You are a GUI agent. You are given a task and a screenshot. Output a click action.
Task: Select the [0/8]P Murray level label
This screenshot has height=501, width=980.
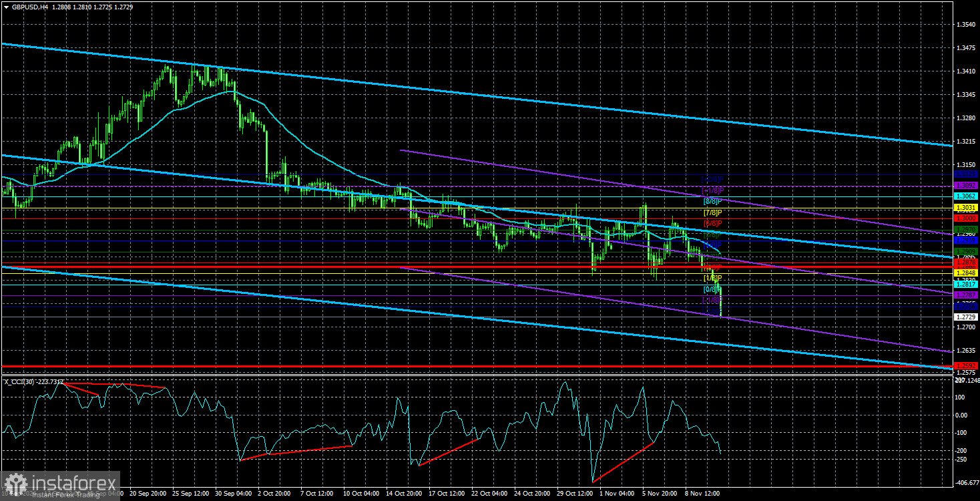point(714,289)
